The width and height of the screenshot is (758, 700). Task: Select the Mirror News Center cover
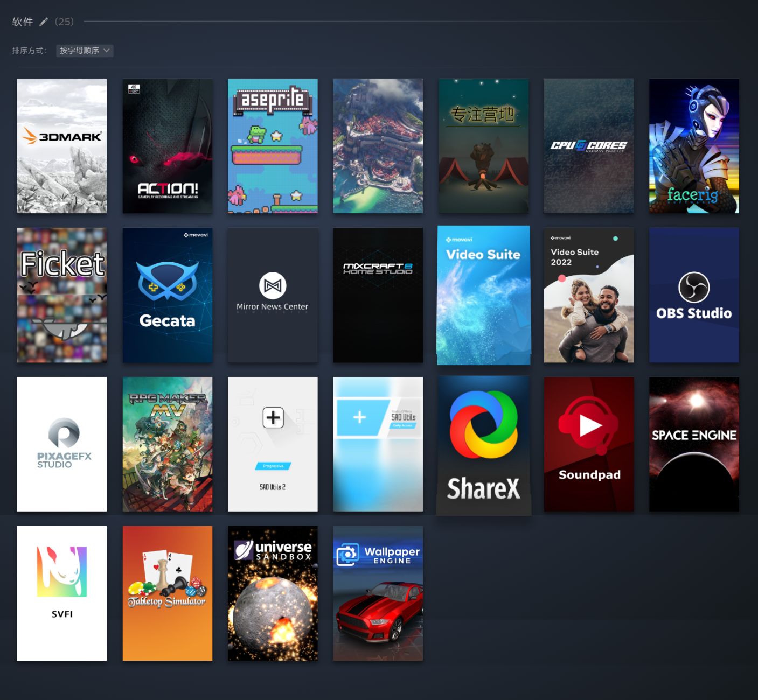[x=273, y=295]
